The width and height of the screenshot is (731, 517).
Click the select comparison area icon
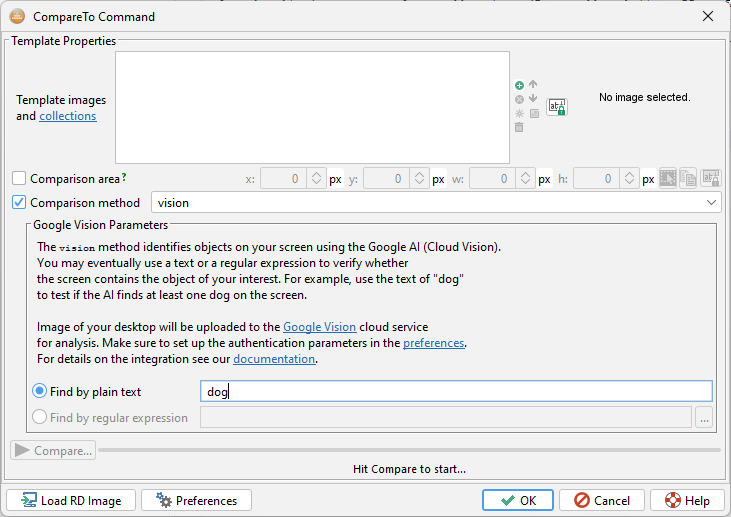668,179
